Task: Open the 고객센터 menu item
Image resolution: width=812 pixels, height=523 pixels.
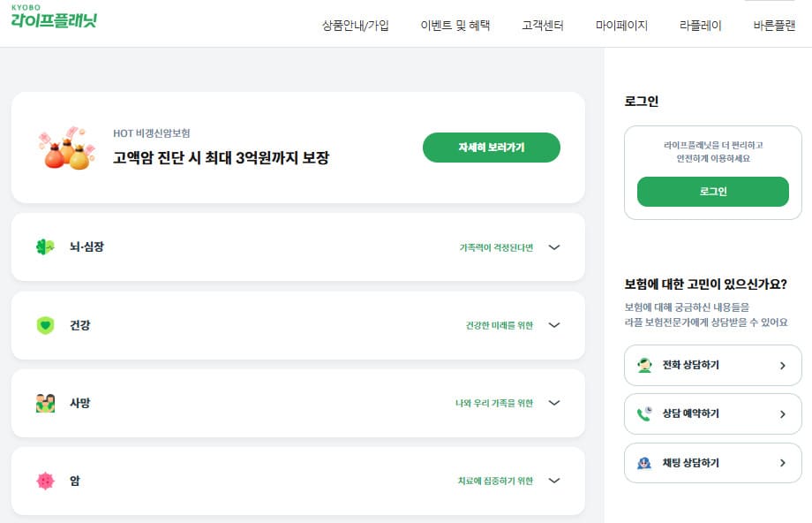Action: [542, 27]
